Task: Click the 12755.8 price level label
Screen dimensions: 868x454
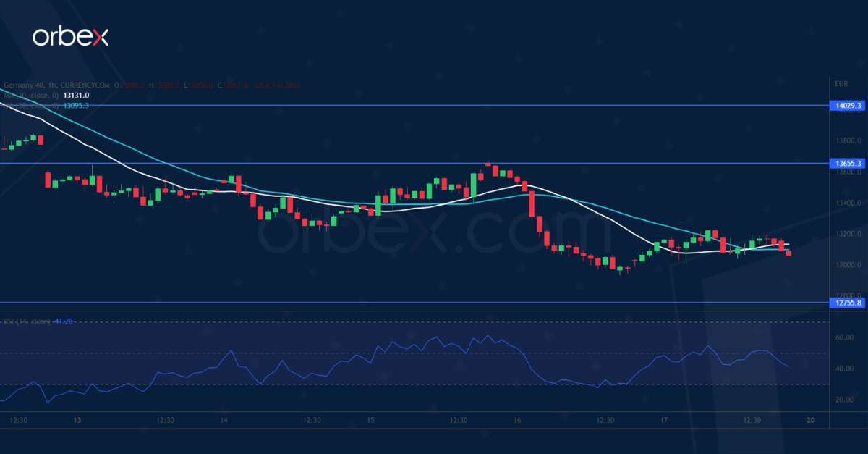Action: click(x=848, y=303)
